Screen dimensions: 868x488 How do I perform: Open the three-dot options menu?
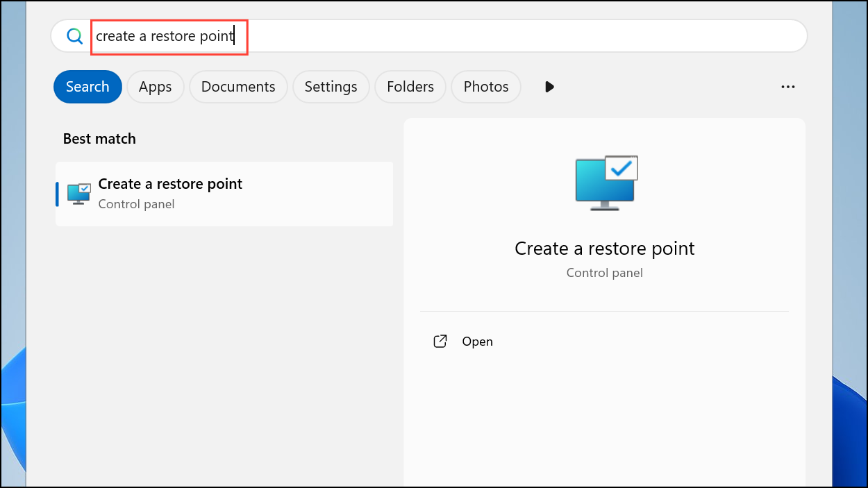(x=787, y=87)
